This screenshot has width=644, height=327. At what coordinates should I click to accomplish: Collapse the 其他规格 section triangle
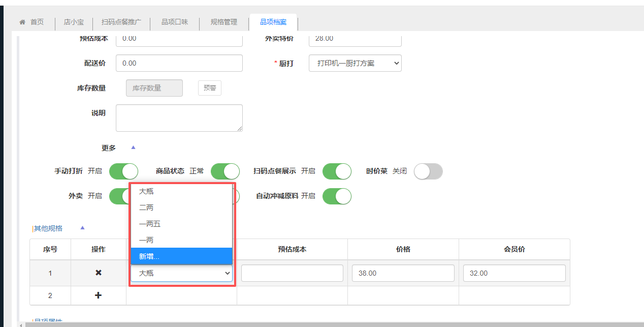click(82, 228)
